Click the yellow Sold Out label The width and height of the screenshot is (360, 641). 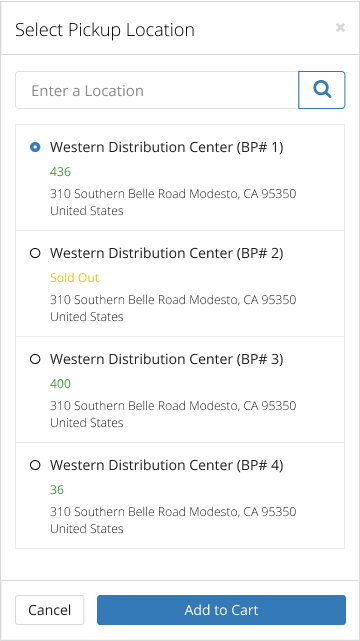(x=74, y=278)
